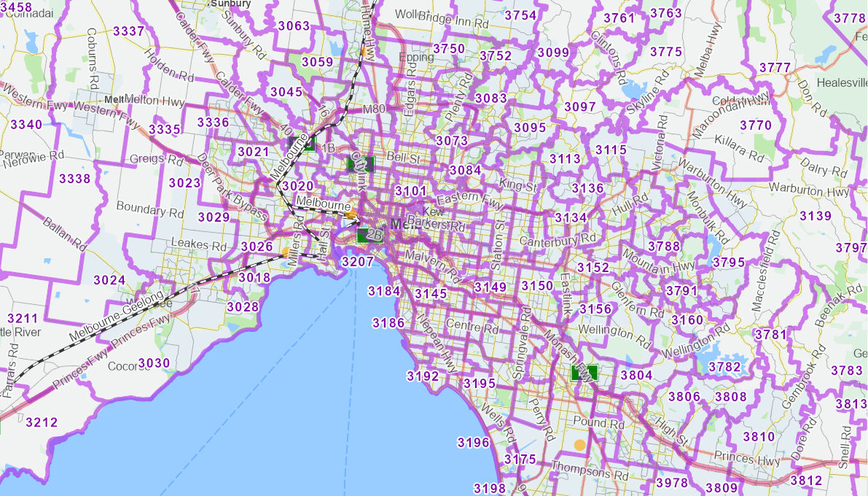This screenshot has height=496, width=868.
Task: Select the orange dot on Hume Hwy
Action: coord(362,52)
